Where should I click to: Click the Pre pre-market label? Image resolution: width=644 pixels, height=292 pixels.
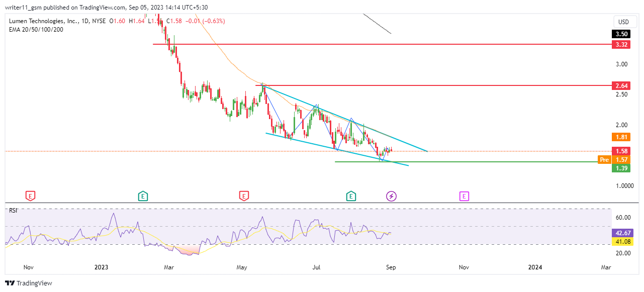(x=604, y=159)
